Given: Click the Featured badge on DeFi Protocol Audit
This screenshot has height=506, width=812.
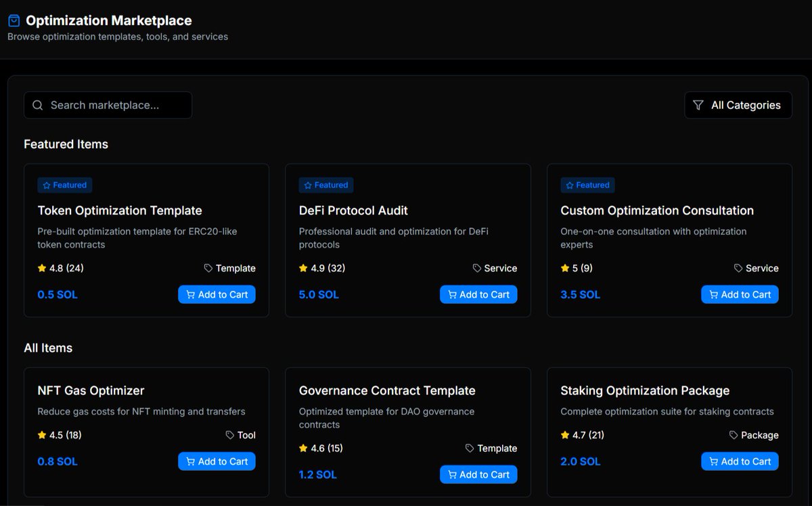Looking at the screenshot, I should pyautogui.click(x=326, y=185).
